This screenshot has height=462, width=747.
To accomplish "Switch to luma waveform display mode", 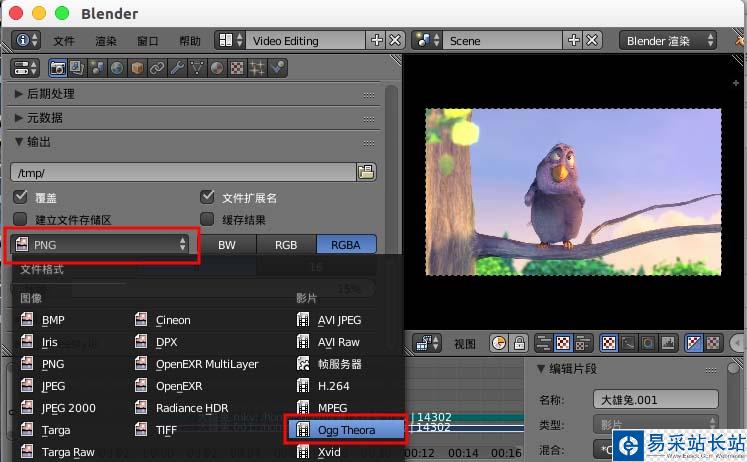I will tap(628, 343).
